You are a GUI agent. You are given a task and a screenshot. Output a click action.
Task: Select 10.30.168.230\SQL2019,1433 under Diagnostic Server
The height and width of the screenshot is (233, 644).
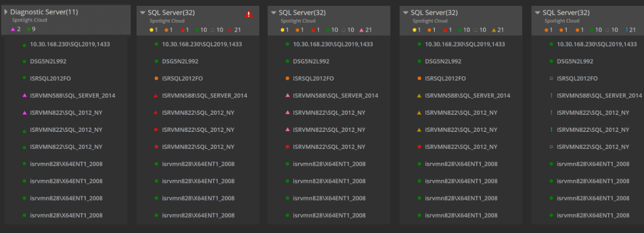coord(70,44)
